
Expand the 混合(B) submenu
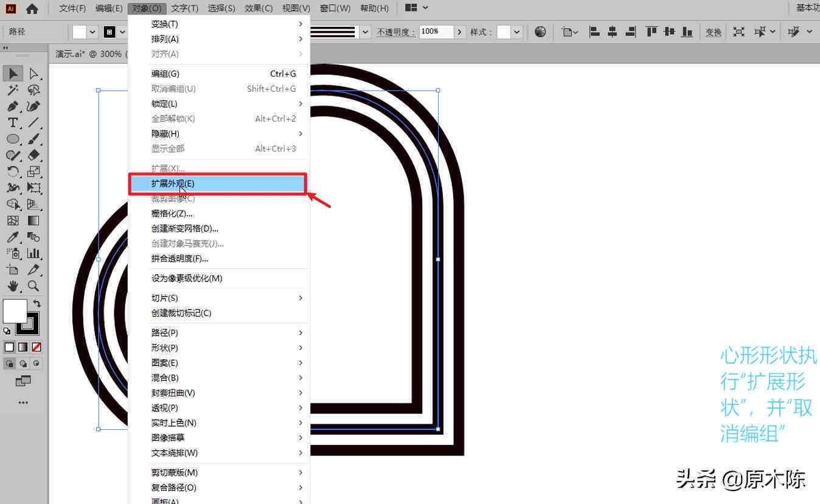(219, 378)
